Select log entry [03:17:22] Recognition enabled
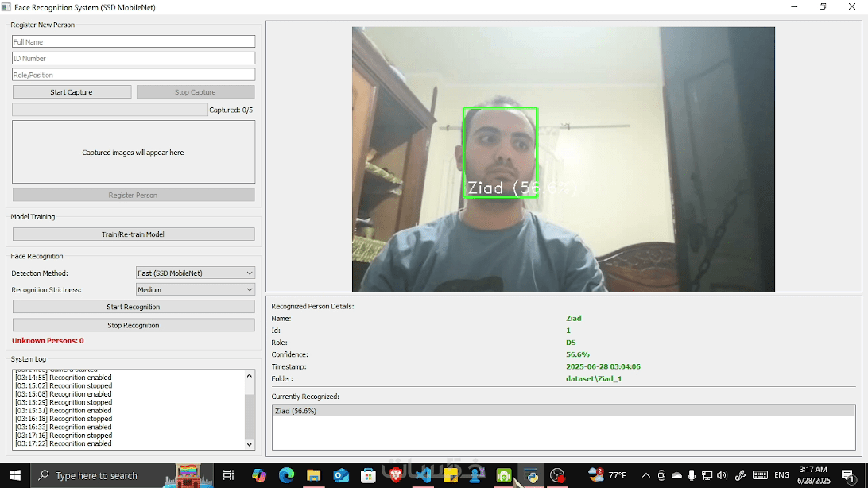This screenshot has width=868, height=488. coord(64,443)
